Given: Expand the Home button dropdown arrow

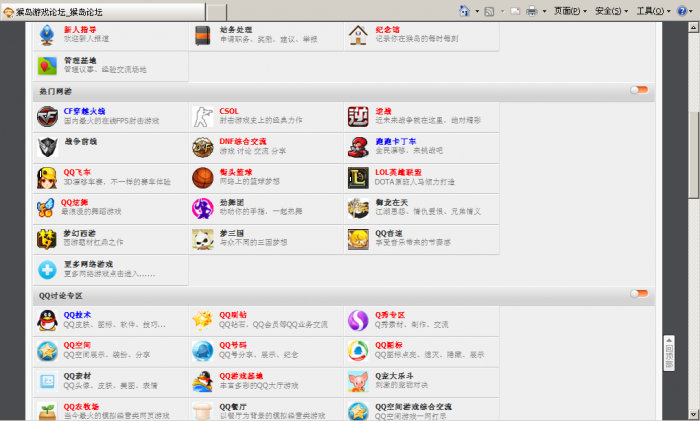Looking at the screenshot, I should (x=477, y=11).
